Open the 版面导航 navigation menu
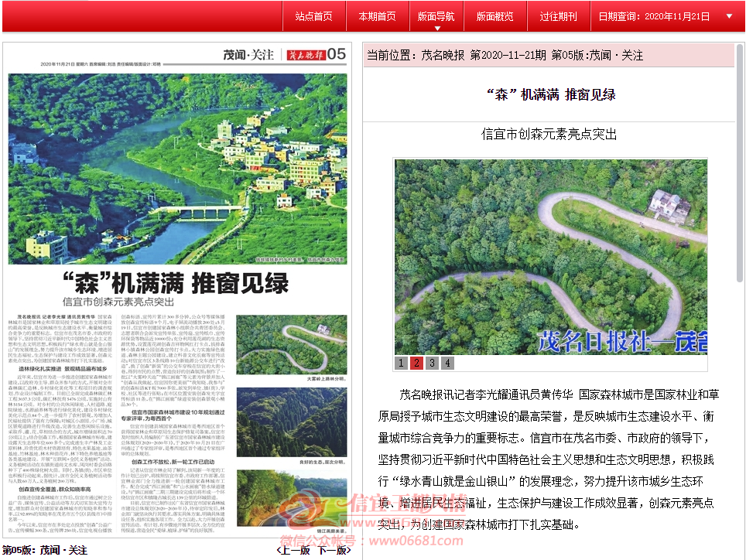The height and width of the screenshot is (560, 746). (x=436, y=17)
